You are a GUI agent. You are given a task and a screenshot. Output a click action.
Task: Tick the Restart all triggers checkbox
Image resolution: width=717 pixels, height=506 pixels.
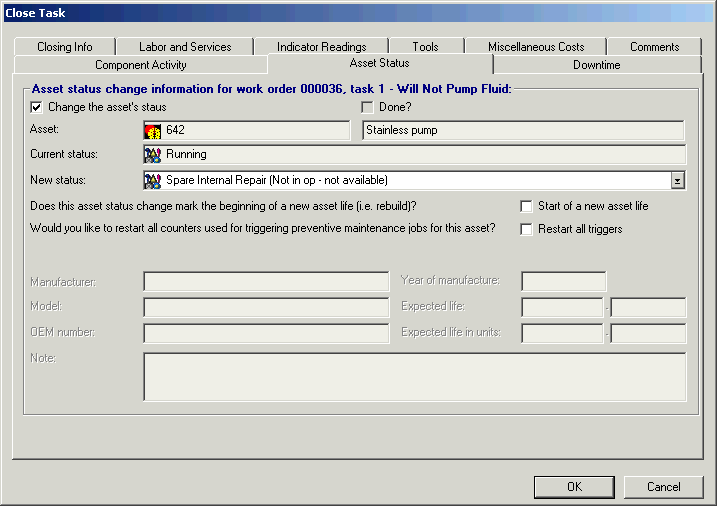526,229
